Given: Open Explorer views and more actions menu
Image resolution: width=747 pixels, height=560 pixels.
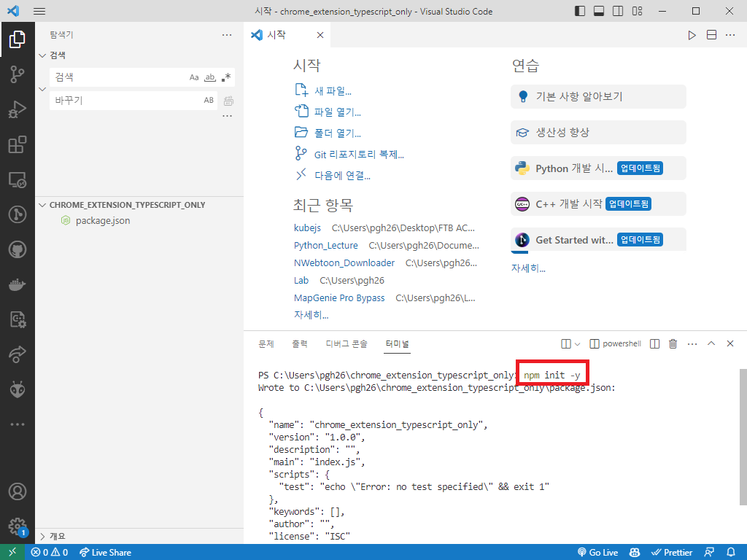Looking at the screenshot, I should coord(228,35).
